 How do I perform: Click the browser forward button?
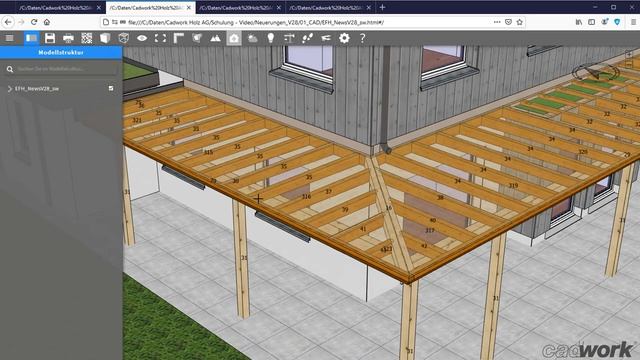pos(21,22)
